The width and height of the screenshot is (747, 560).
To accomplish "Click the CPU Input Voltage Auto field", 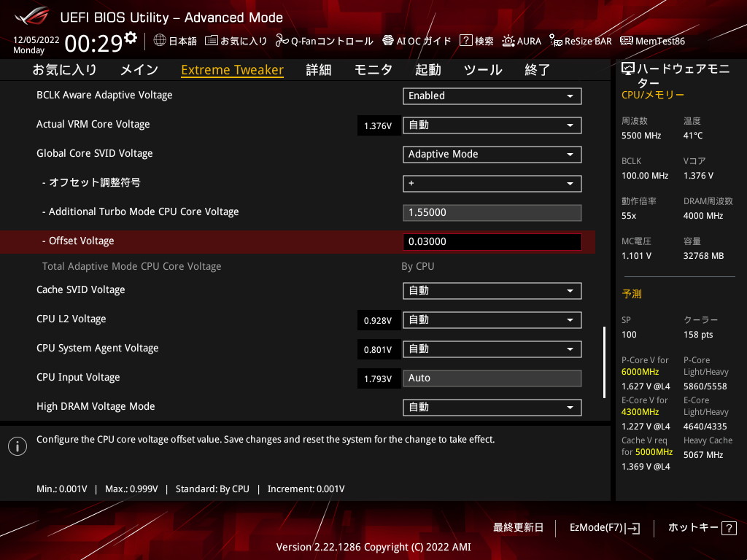I will pos(492,378).
